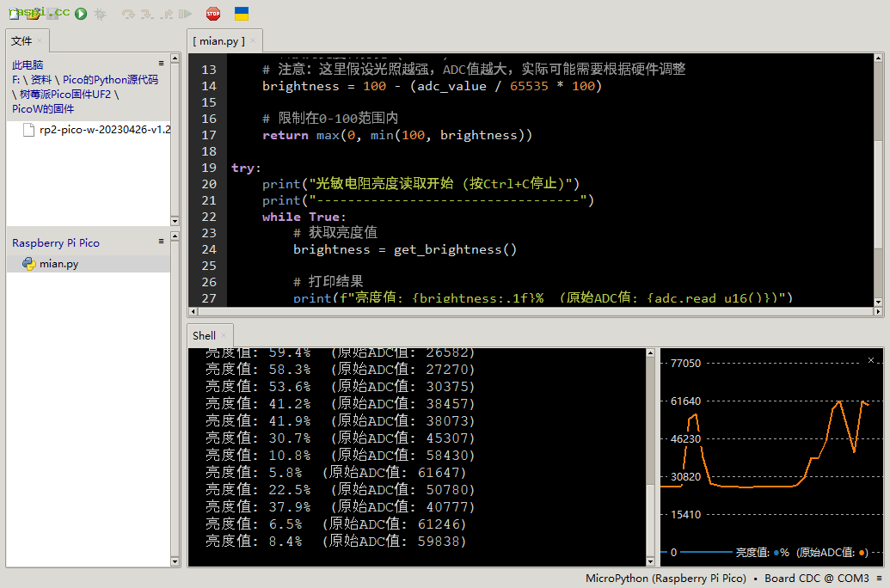Close the plotter panel with its X
Image resolution: width=890 pixels, height=588 pixels.
[x=871, y=360]
